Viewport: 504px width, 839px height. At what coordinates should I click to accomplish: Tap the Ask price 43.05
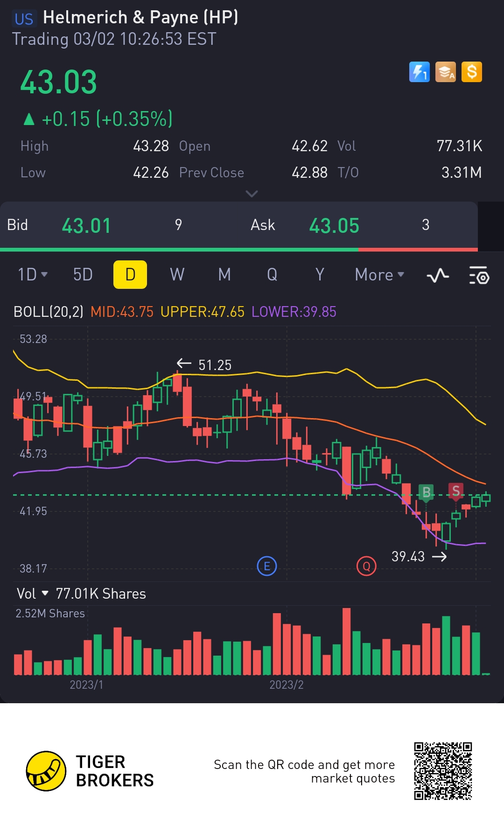(334, 226)
